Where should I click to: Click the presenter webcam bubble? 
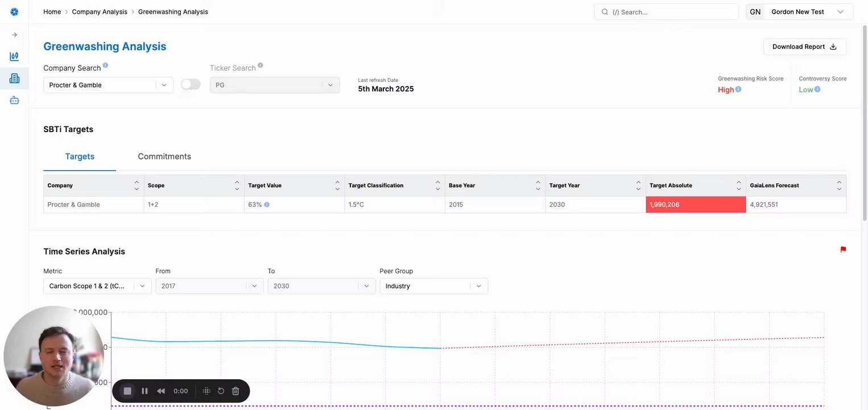[54, 356]
